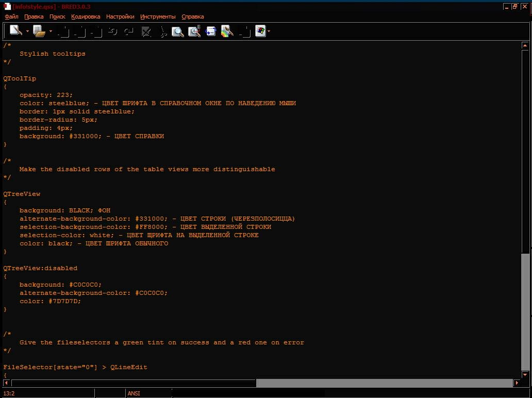
Task: Open the Настройки menu
Action: [120, 16]
